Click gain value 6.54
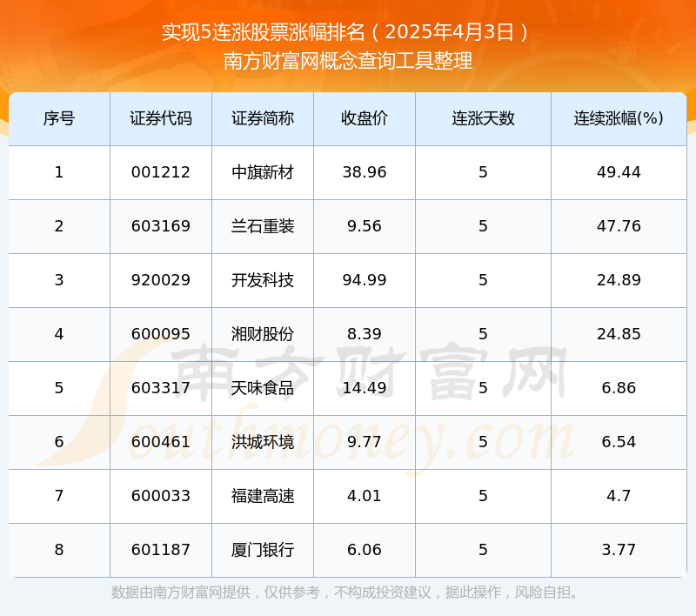696x616 pixels. tap(619, 442)
